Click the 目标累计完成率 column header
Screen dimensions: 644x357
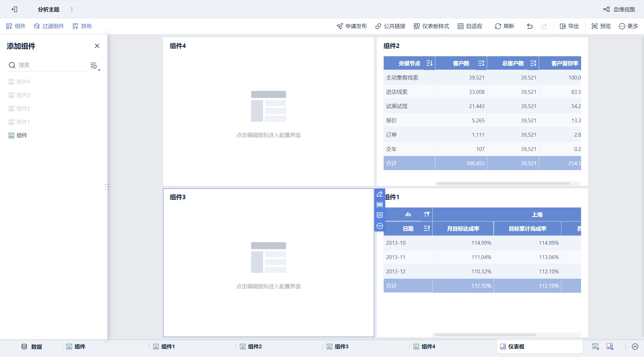click(x=527, y=229)
